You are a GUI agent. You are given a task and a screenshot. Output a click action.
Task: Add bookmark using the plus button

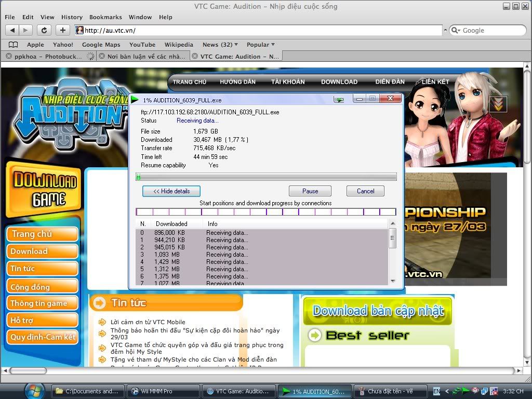(63, 30)
